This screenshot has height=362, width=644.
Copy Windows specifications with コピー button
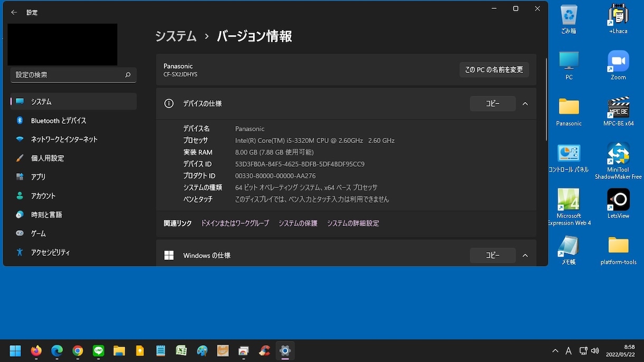(493, 255)
